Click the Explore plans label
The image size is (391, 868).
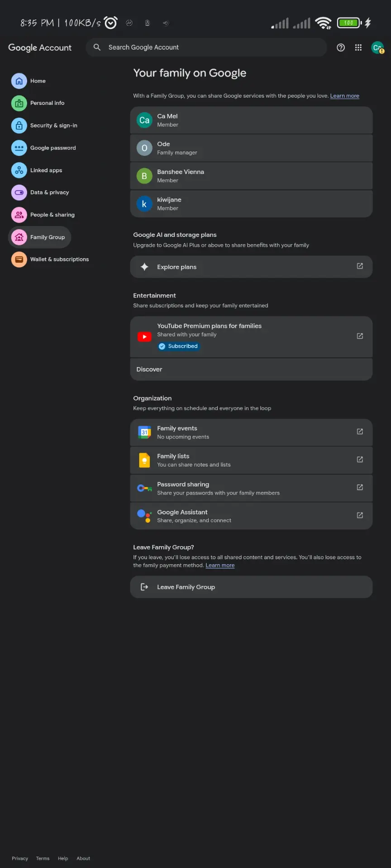click(176, 267)
